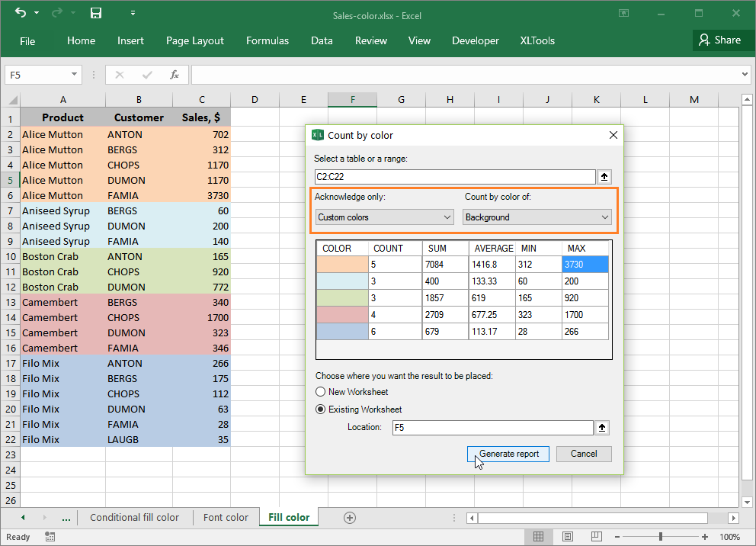
Task: Open the Font color sheet tab
Action: point(226,517)
